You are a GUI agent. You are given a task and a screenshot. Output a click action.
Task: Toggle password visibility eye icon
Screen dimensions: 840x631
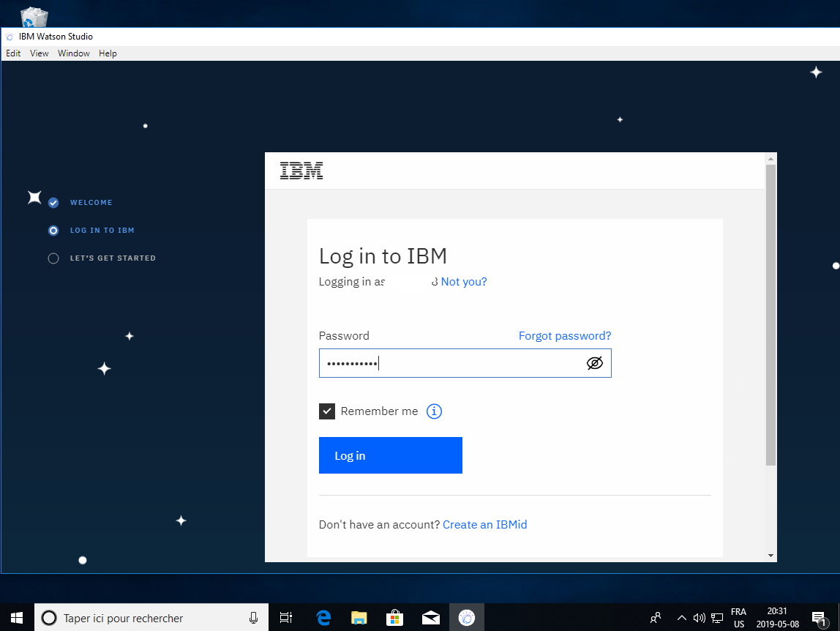(595, 363)
